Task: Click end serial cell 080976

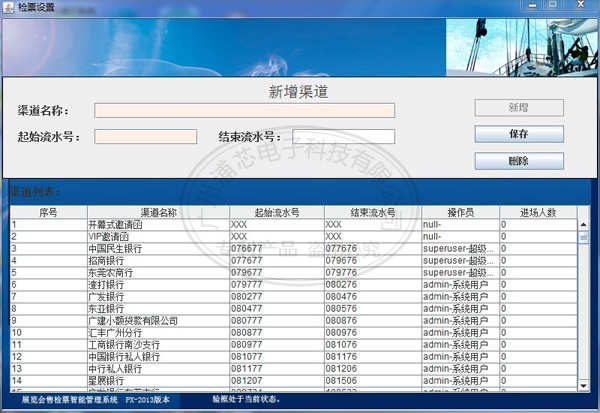Action: pos(373,333)
